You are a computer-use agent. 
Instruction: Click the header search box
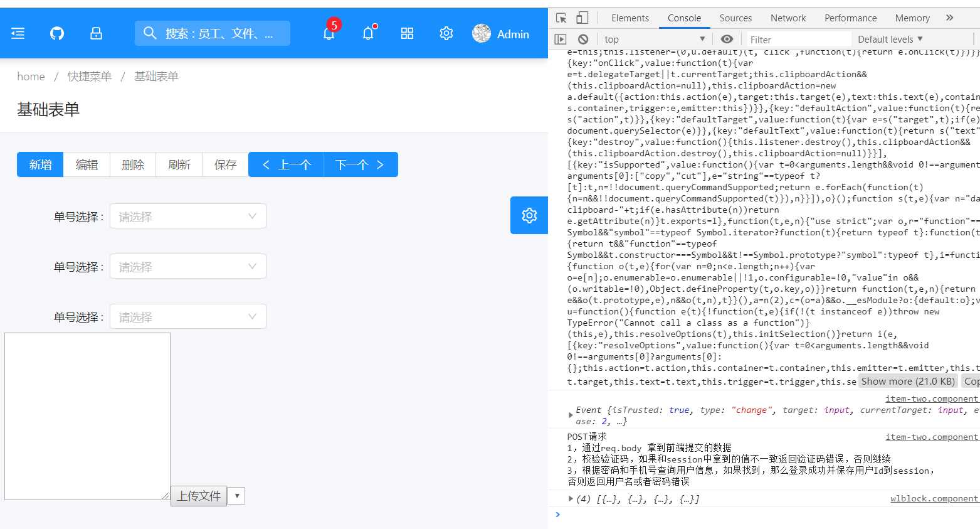(x=213, y=33)
